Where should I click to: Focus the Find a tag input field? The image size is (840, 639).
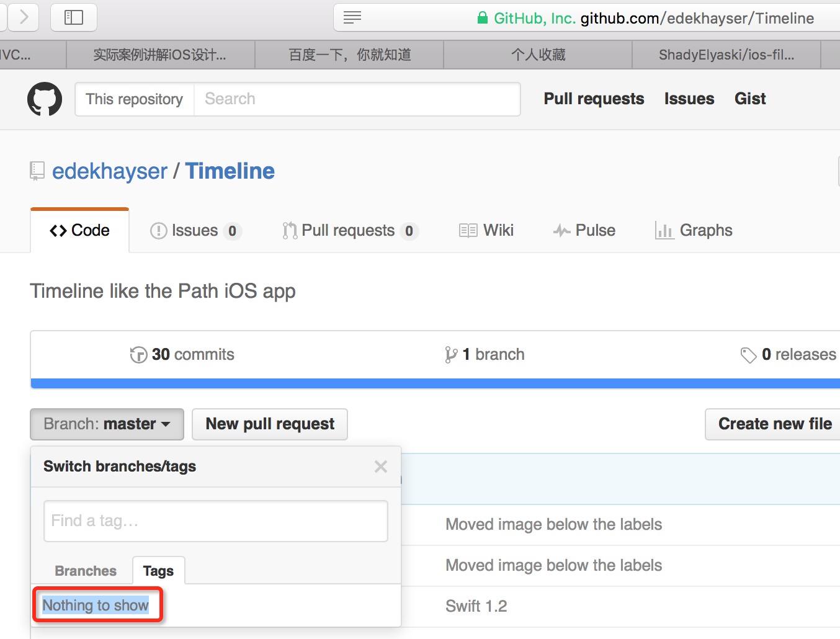coord(216,521)
